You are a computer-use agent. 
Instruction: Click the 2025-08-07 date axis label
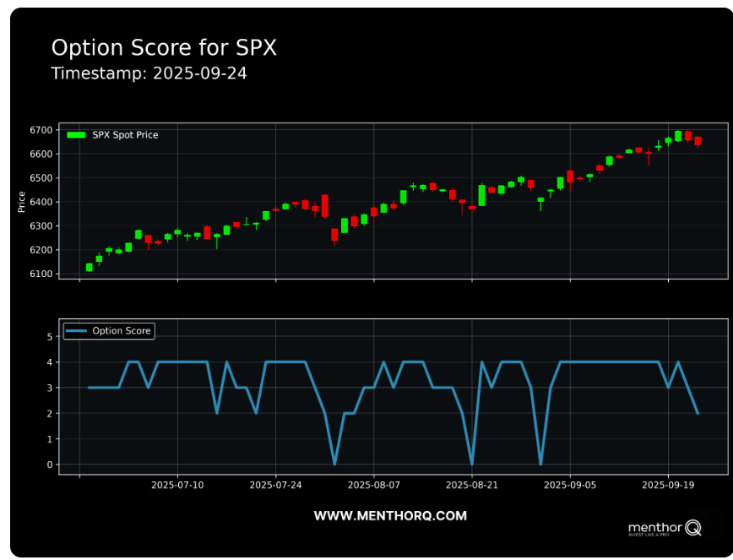click(373, 486)
